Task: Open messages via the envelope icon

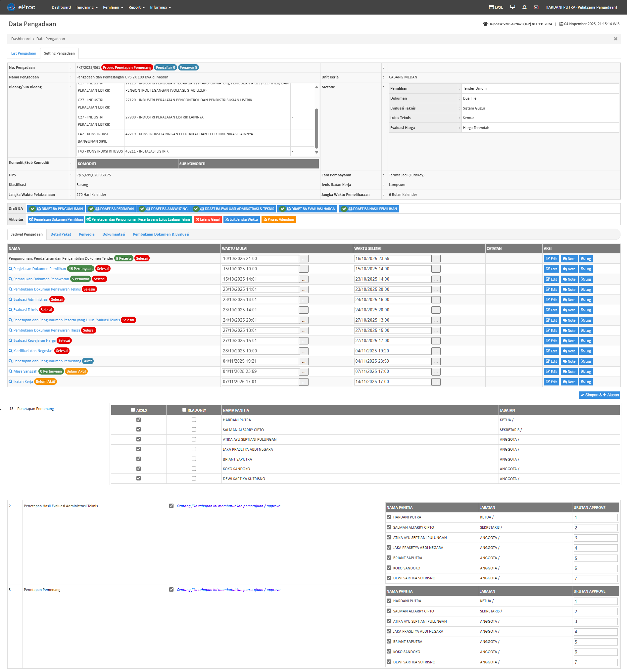Action: tap(536, 7)
